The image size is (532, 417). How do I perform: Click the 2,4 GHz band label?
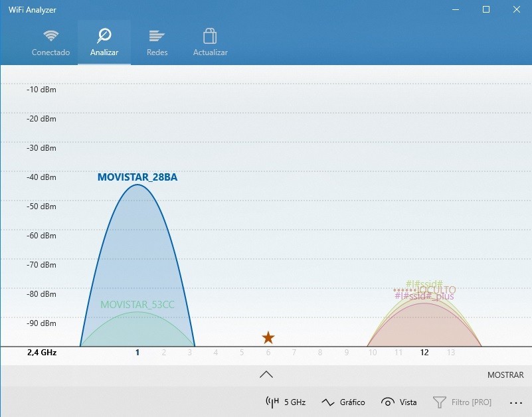42,353
